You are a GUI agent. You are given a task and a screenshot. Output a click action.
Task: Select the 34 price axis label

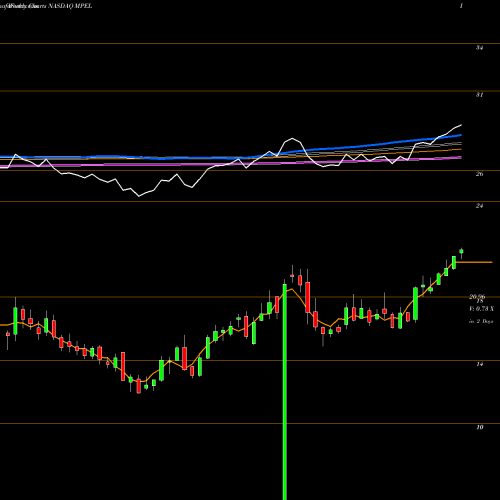[479, 48]
